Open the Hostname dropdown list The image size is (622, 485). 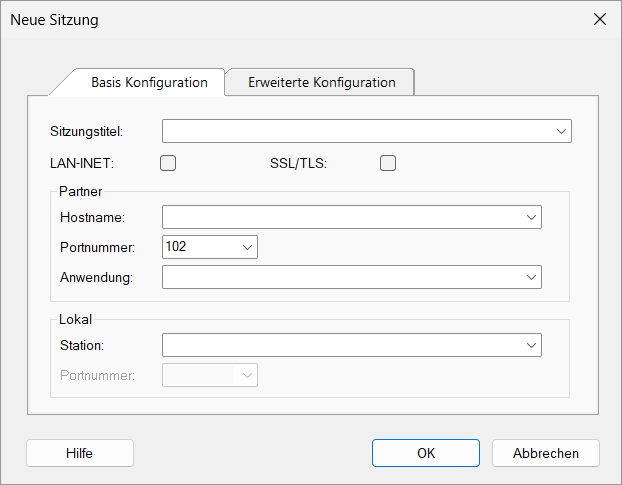(x=531, y=217)
